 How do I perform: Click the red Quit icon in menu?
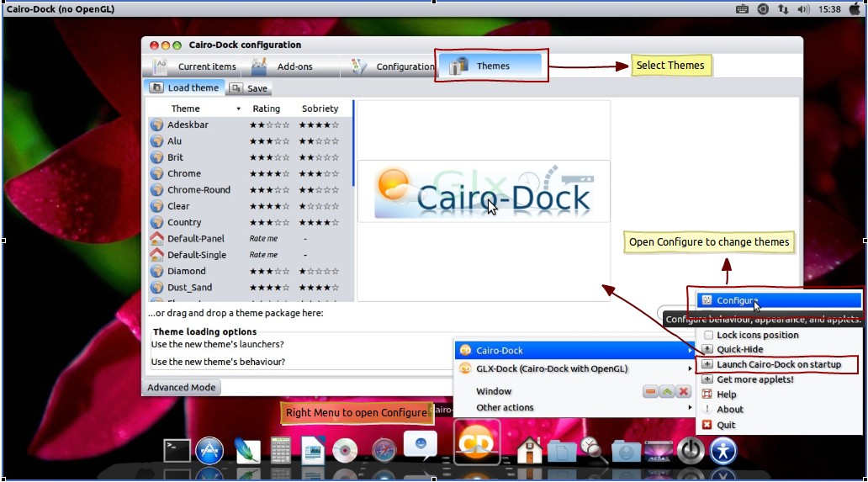coord(707,425)
